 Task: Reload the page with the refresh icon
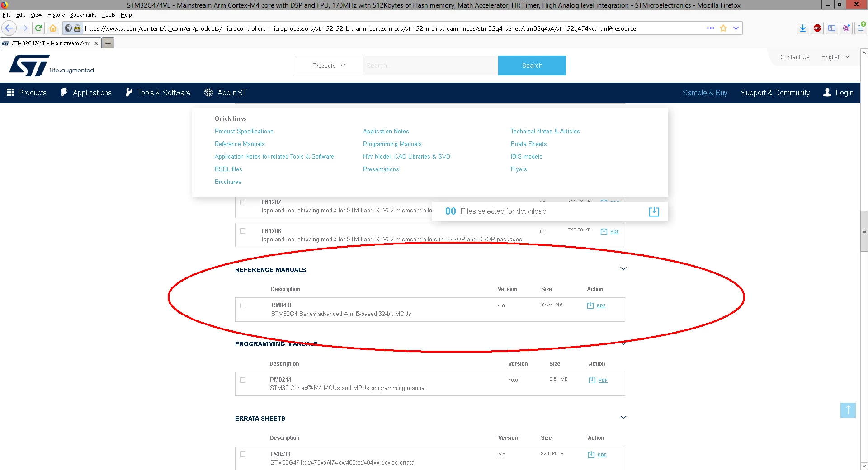coord(38,28)
